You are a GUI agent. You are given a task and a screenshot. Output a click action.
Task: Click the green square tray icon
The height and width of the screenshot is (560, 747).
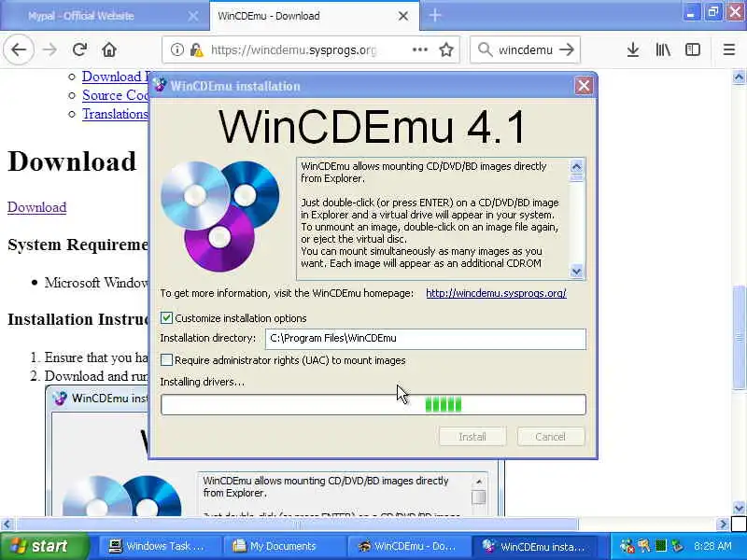(661, 546)
